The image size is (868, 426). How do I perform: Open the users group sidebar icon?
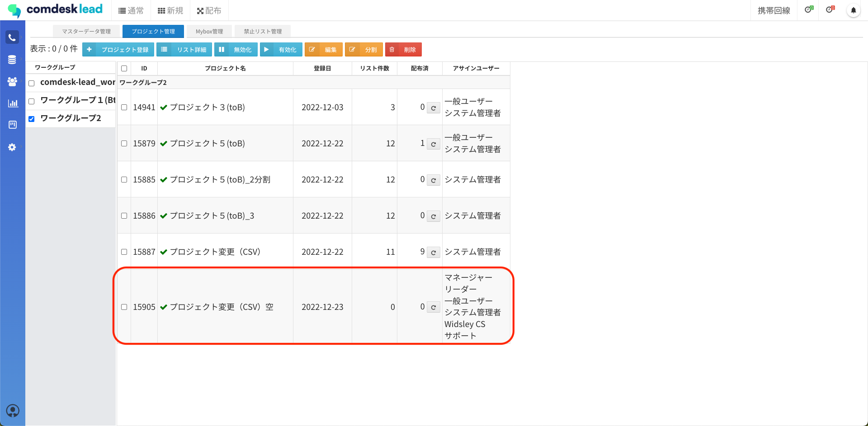[12, 81]
